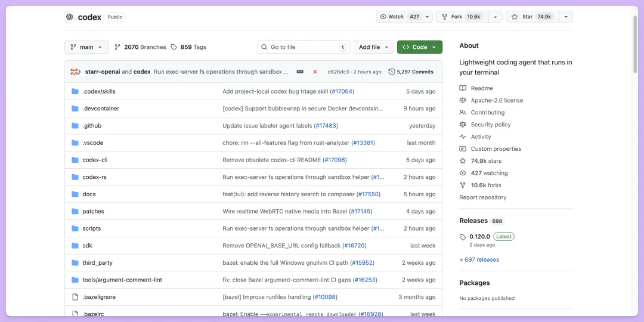Open the main branch selector dropdown
The height and width of the screenshot is (322, 644).
(86, 47)
